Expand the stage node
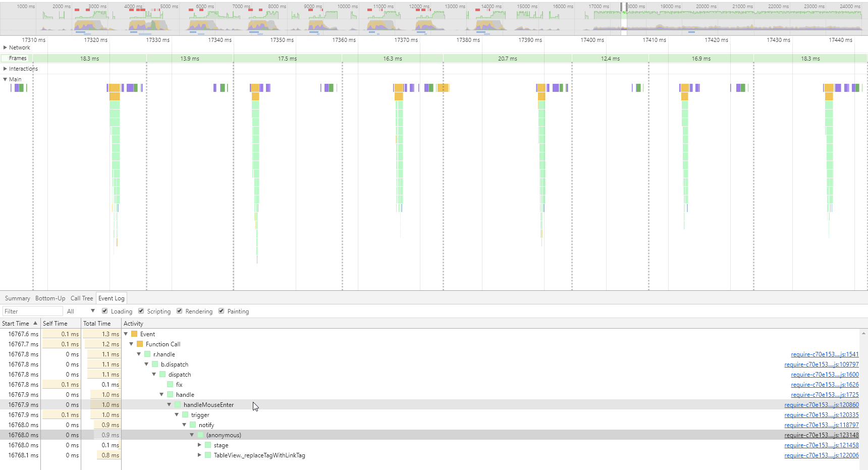This screenshot has width=868, height=470. (x=199, y=445)
